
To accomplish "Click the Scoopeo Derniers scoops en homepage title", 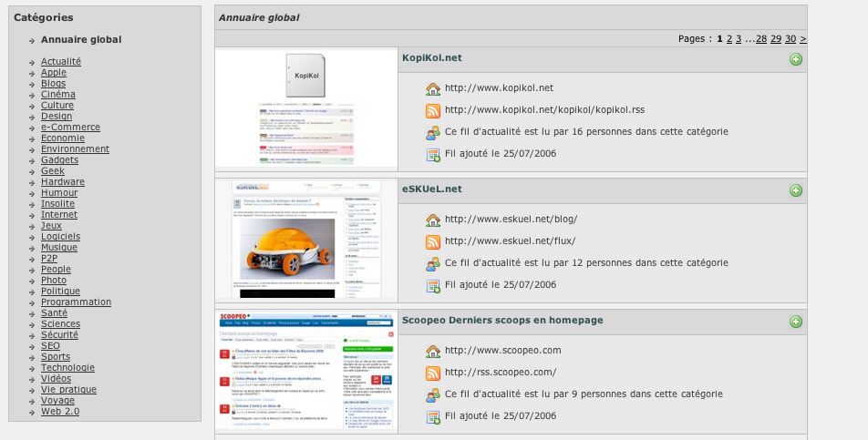I will [502, 320].
